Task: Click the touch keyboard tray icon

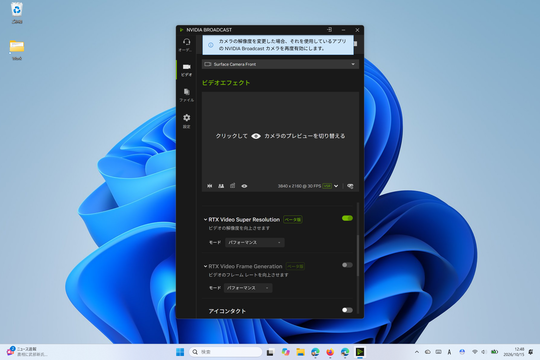Action: [438, 352]
